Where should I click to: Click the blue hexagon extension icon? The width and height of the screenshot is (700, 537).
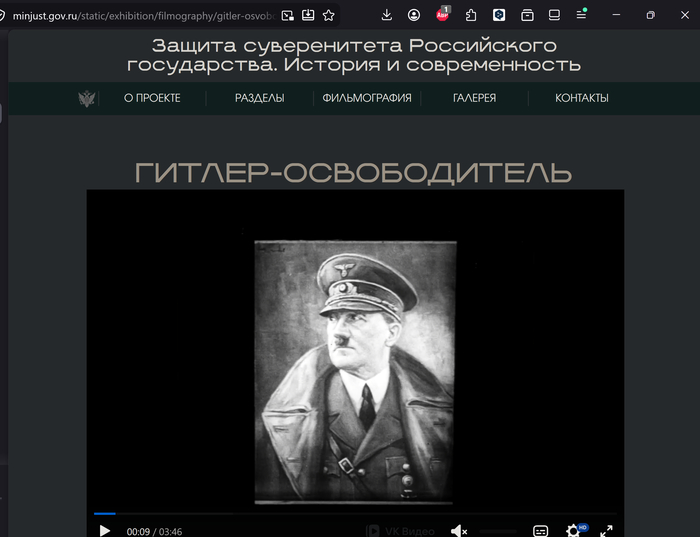click(499, 15)
